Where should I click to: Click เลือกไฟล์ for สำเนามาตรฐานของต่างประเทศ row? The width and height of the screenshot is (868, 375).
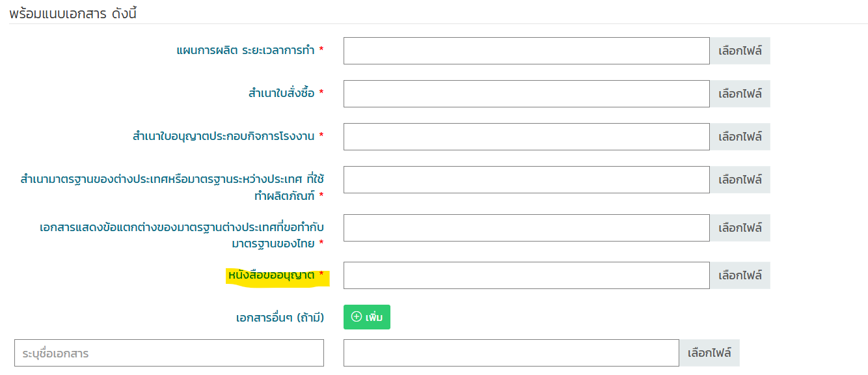(740, 180)
